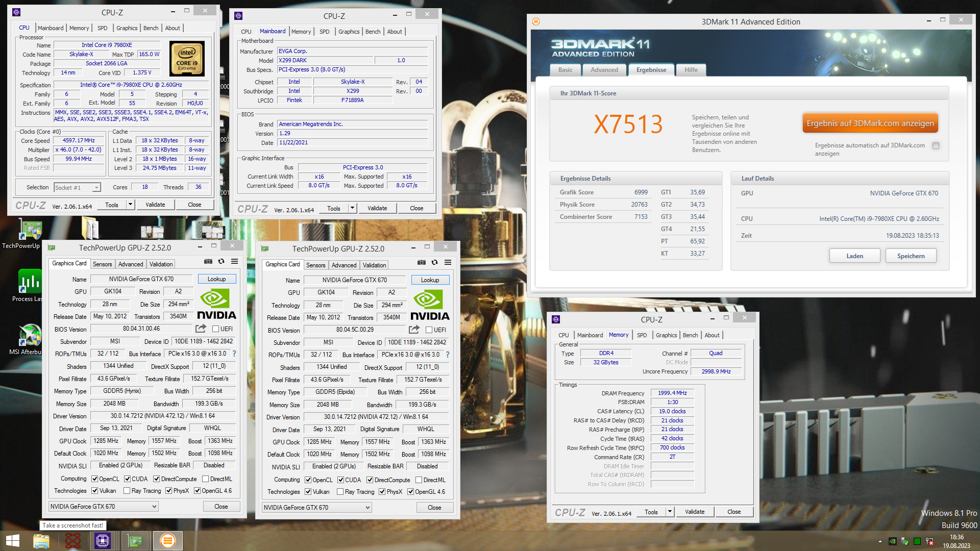Click CPU-Z taskbar icon
980x551 pixels.
pos(103,541)
